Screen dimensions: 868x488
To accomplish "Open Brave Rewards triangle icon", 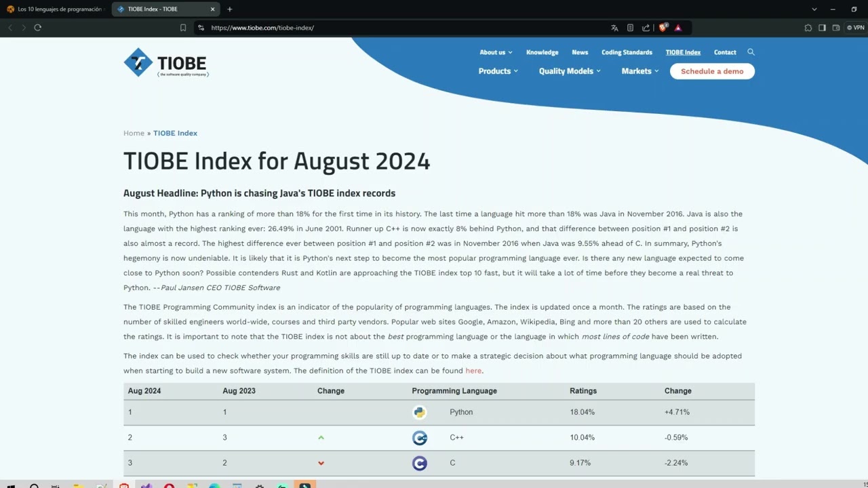I will (678, 28).
